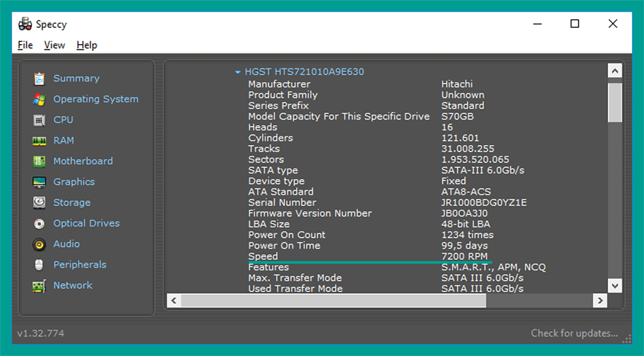This screenshot has width=644, height=356.
Task: Click the Speed value 7200 RPM
Action: point(464,256)
